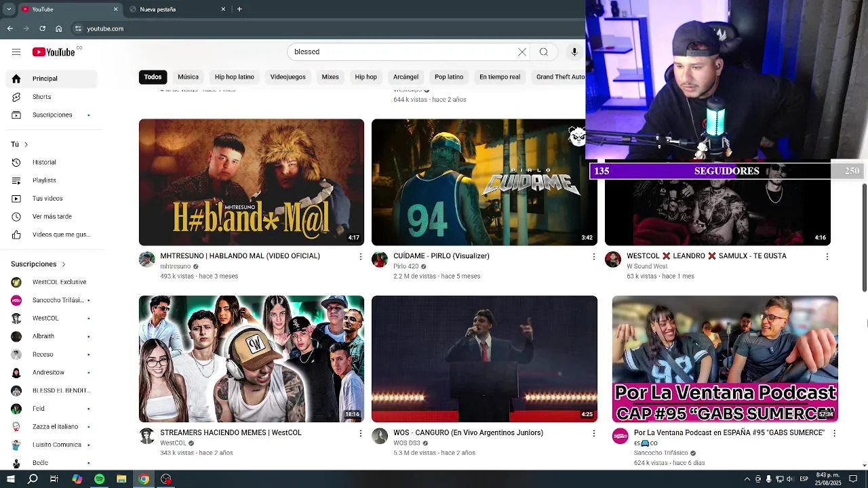Open Chrome tab search dropdown
868x488 pixels.
9,9
